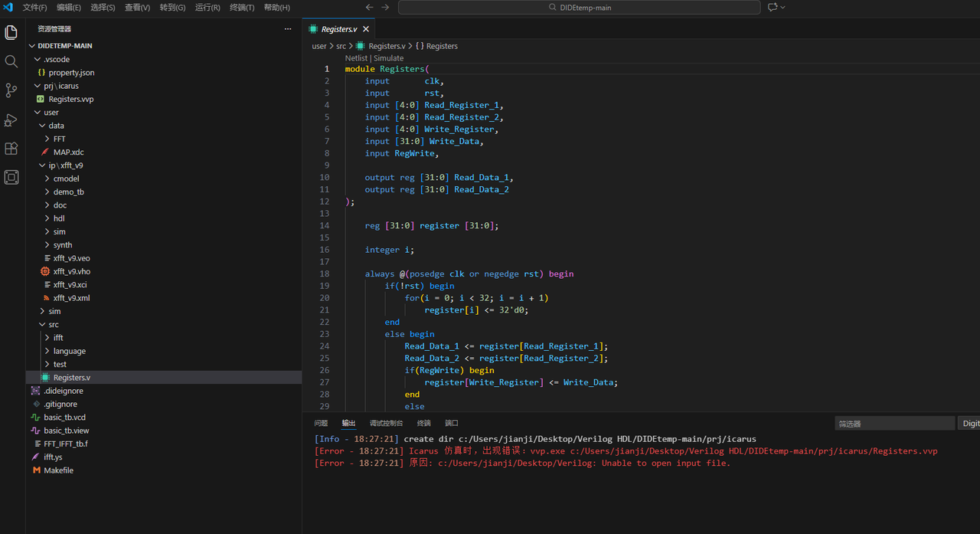
Task: Click the explorer panel more actions ellipsis
Action: click(x=288, y=29)
